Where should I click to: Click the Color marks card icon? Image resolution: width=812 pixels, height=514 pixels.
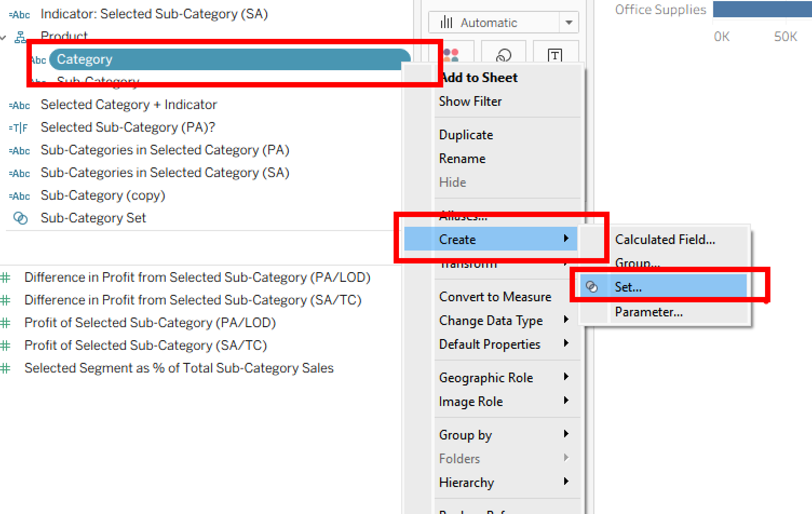pyautogui.click(x=451, y=54)
